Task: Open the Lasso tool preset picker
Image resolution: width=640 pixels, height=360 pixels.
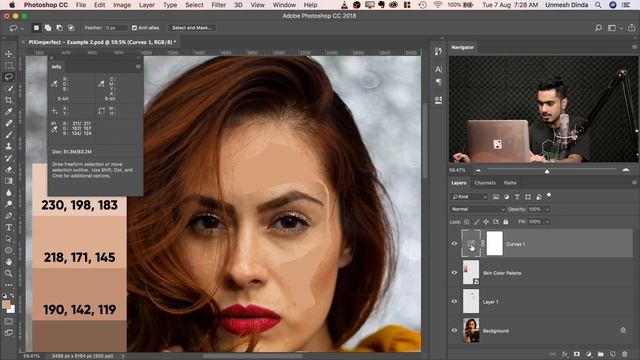Action: (16, 28)
